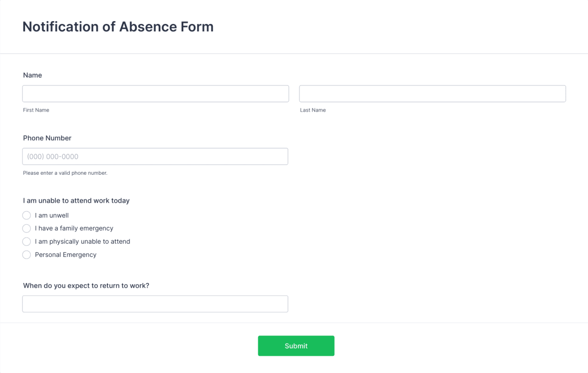Click the 'Last Name' helper text
Viewport: 588px width, 373px height.
point(313,110)
